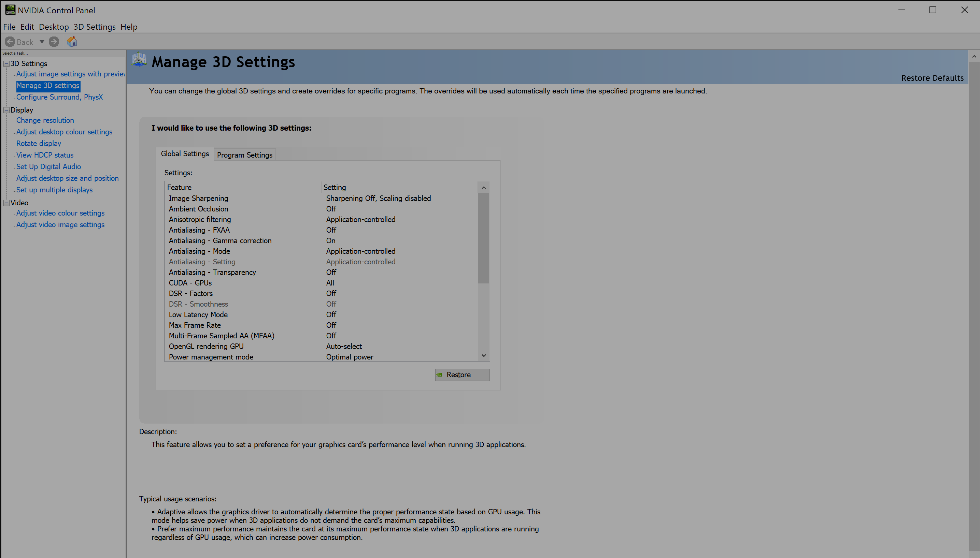980x558 pixels.
Task: Open Set Up Digital Audio
Action: click(49, 167)
